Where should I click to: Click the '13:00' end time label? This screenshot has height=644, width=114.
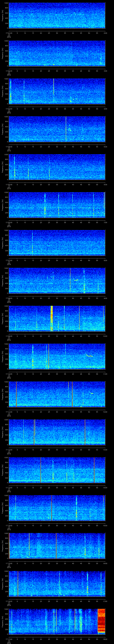pyautogui.click(x=105, y=450)
